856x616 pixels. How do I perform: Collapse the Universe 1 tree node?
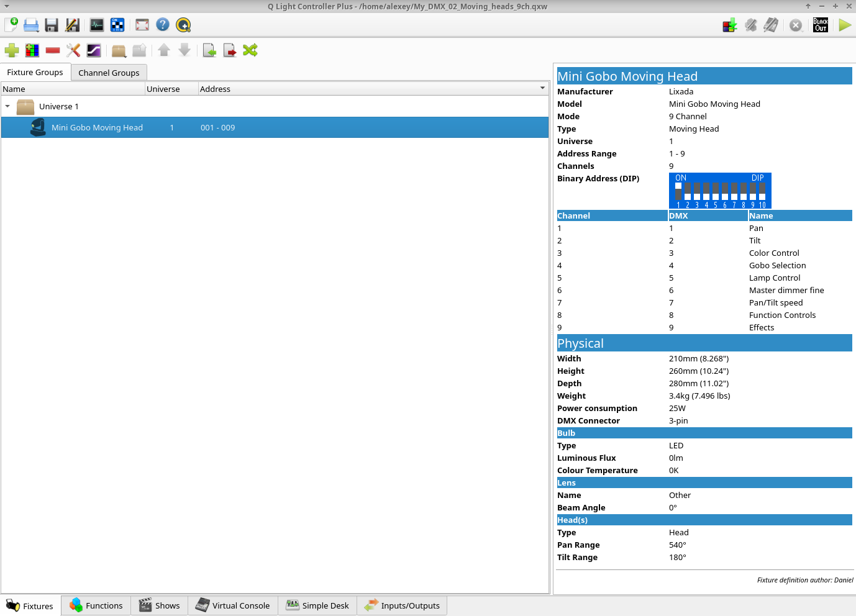coord(7,106)
